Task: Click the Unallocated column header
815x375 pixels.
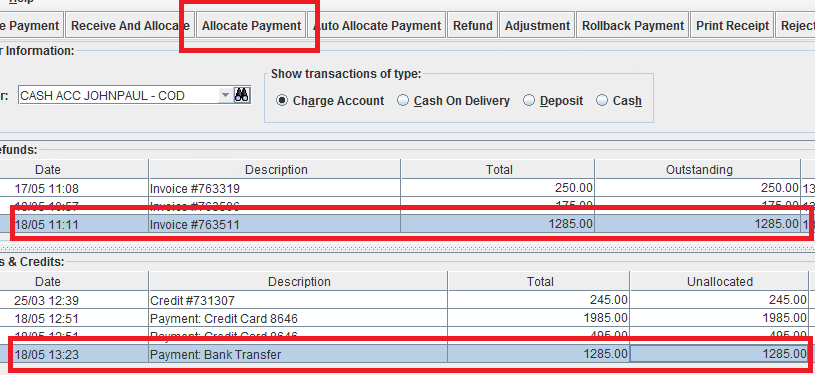Action: (719, 281)
